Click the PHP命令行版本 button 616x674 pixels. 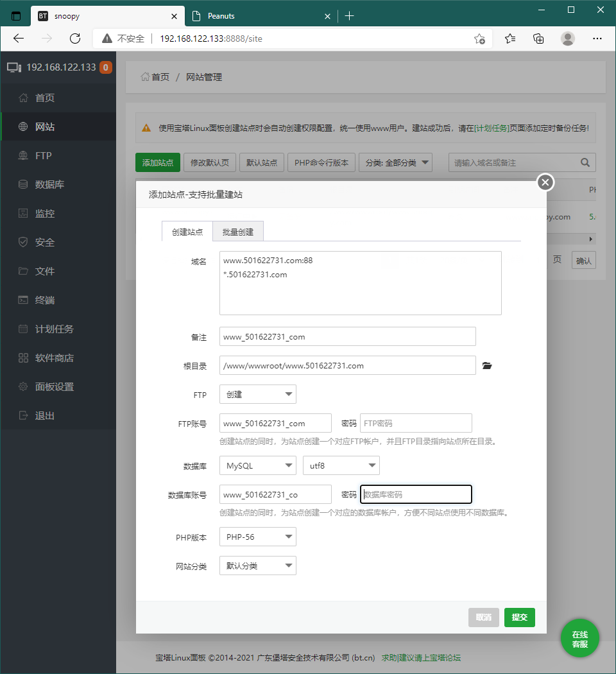pos(321,162)
